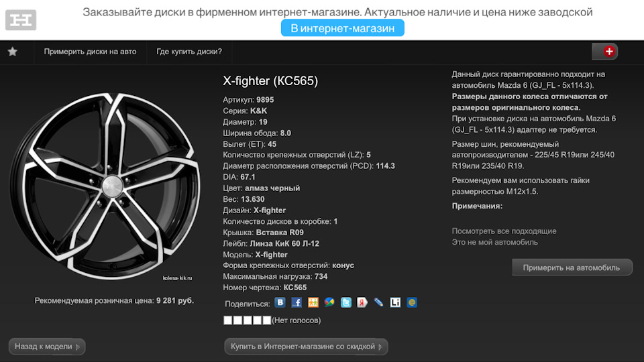Click the 'Артикул: 9895' line

[248, 100]
